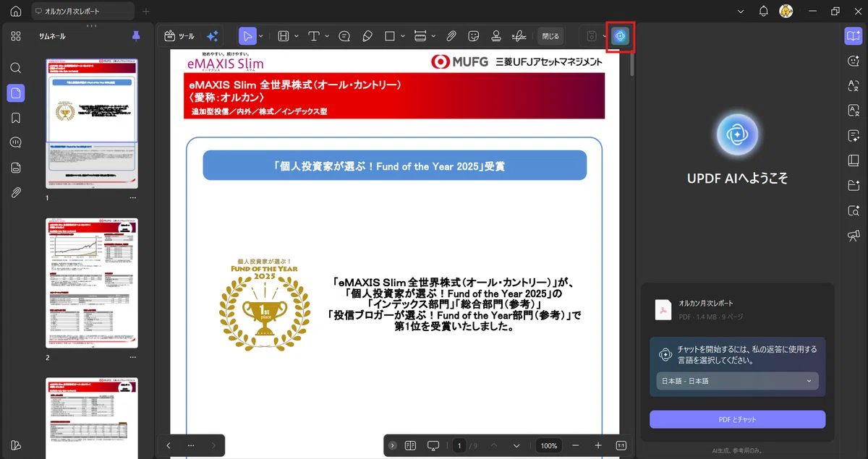Select page 1 thumbnail
This screenshot has width=868, height=459.
click(x=92, y=124)
